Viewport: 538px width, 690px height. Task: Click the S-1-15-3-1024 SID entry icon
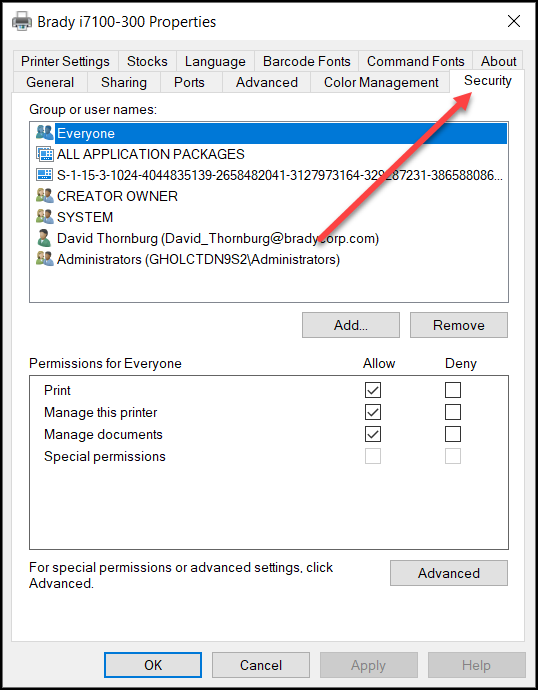(x=44, y=175)
